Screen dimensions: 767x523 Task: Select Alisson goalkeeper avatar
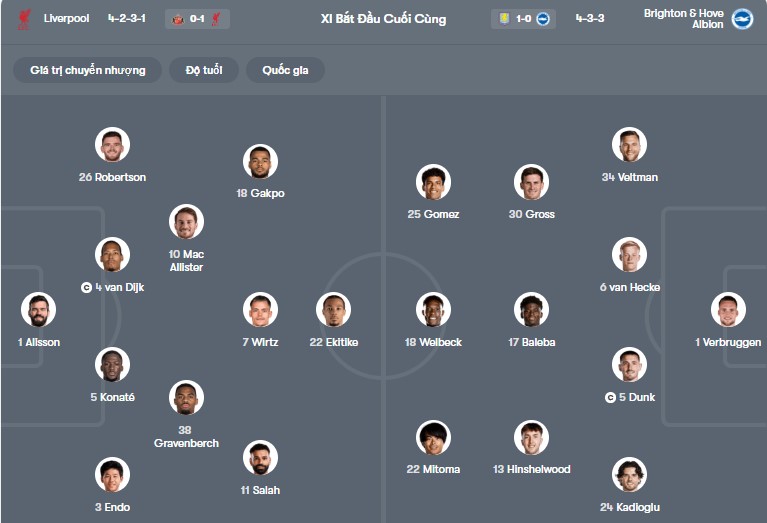39,310
